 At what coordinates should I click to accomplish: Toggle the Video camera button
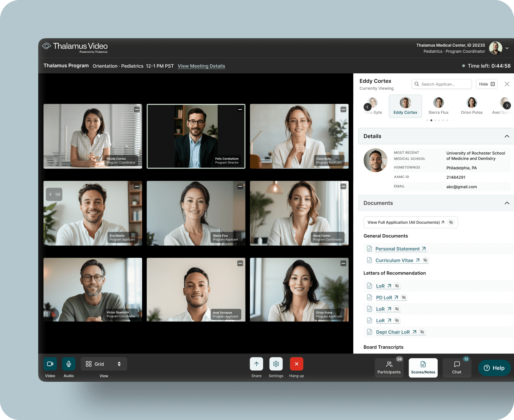[50, 364]
